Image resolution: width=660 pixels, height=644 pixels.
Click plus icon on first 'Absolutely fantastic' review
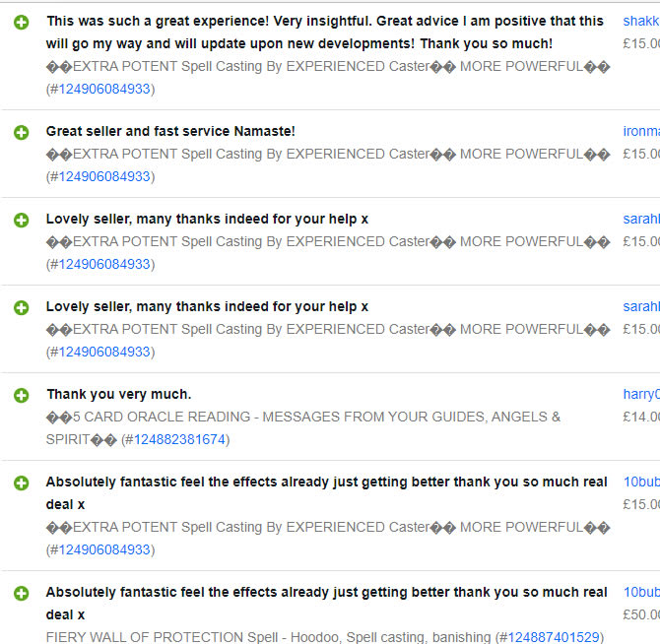tap(21, 483)
